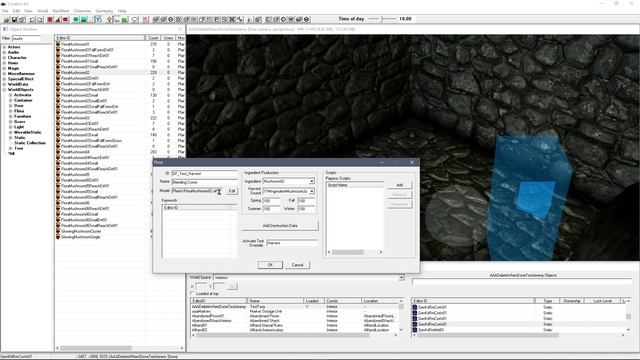
Task: Open the Ingredient dropdown in Flora dialog
Action: pos(311,181)
